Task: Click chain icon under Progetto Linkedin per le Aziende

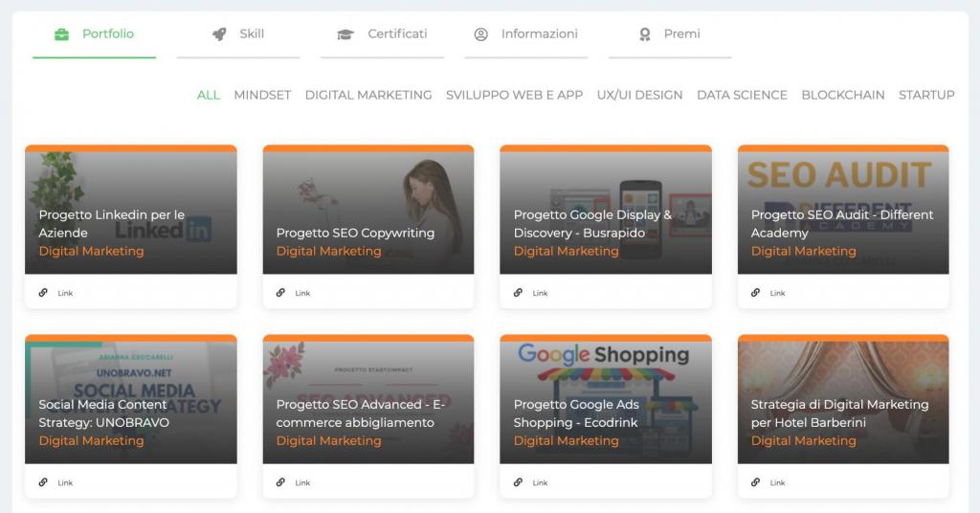Action: pos(43,293)
